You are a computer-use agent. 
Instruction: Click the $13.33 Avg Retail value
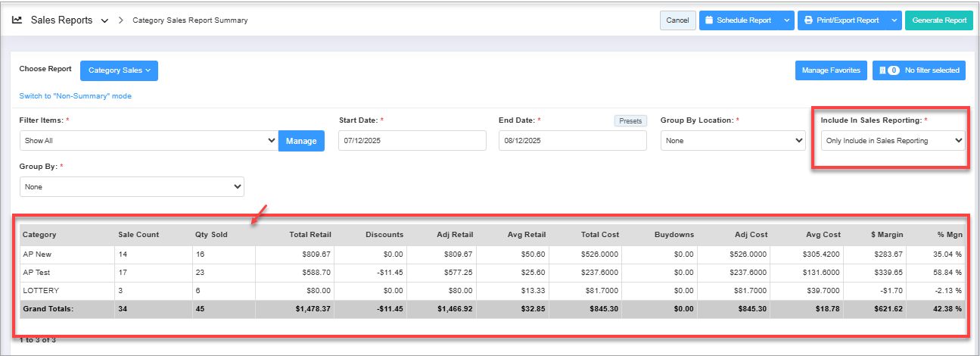534,291
